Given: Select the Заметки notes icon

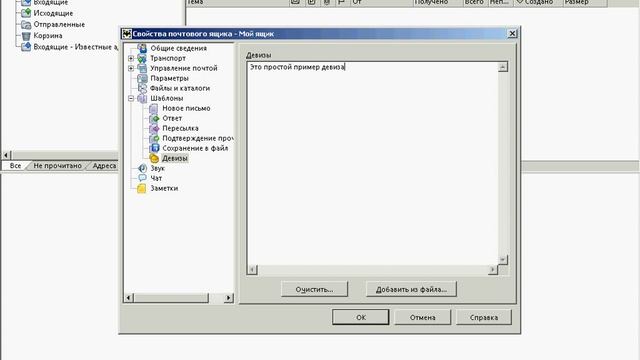Looking at the screenshot, I should click(142, 188).
